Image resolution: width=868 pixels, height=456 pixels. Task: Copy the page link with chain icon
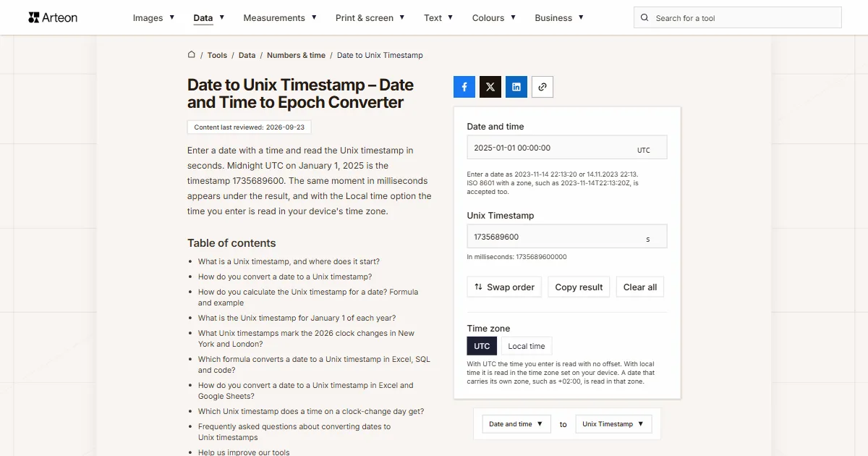[542, 87]
